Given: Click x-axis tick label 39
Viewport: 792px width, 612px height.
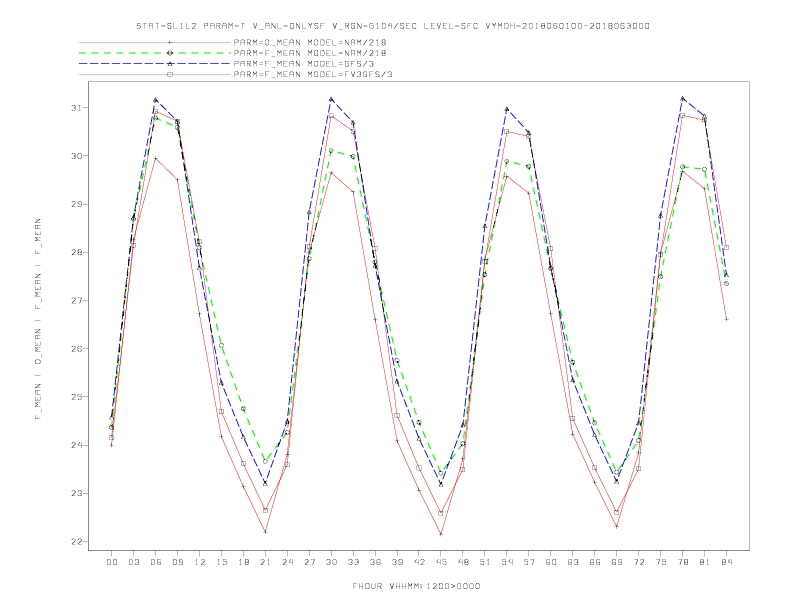Looking at the screenshot, I should pos(397,562).
